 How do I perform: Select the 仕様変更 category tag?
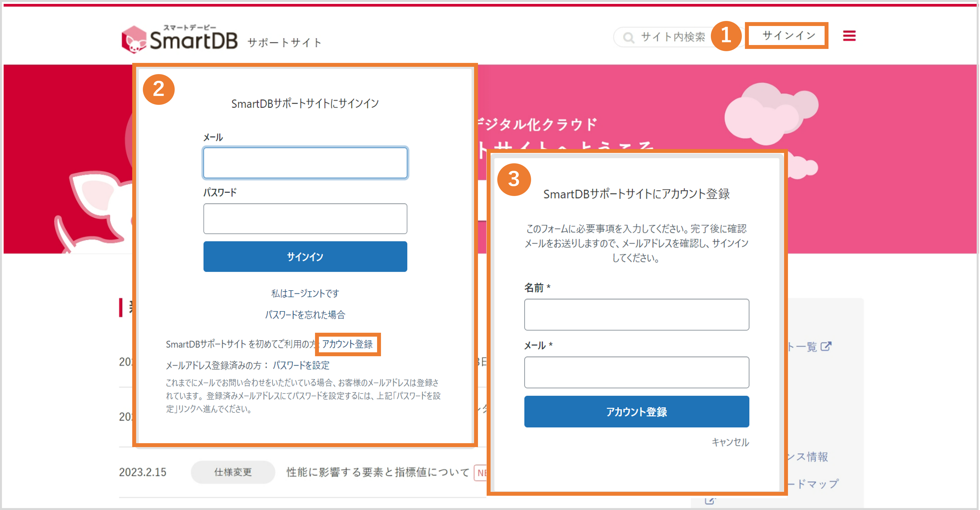(x=233, y=472)
